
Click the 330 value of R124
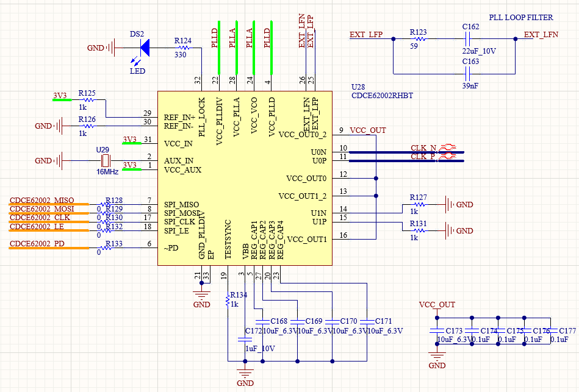(180, 55)
